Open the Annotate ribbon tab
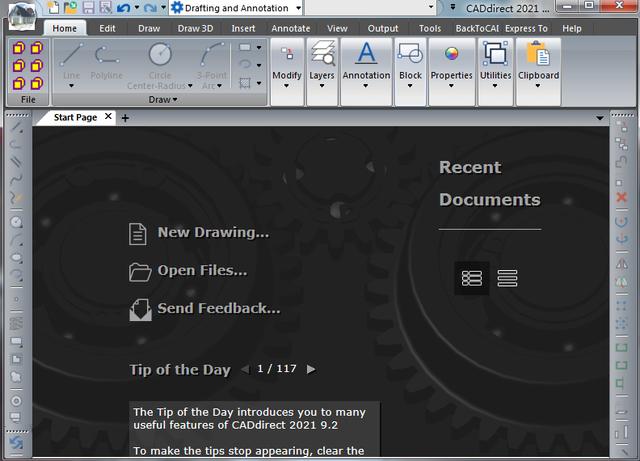This screenshot has height=461, width=640. (x=291, y=29)
